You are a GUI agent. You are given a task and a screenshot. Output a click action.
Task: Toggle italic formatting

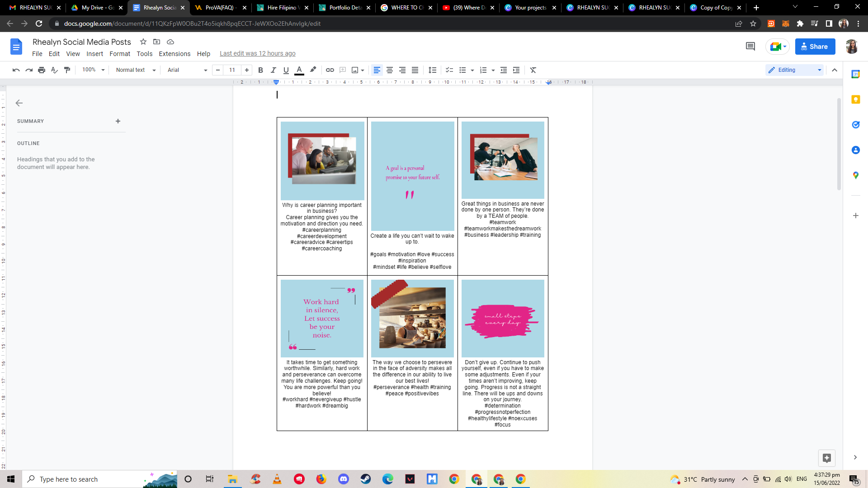point(273,70)
